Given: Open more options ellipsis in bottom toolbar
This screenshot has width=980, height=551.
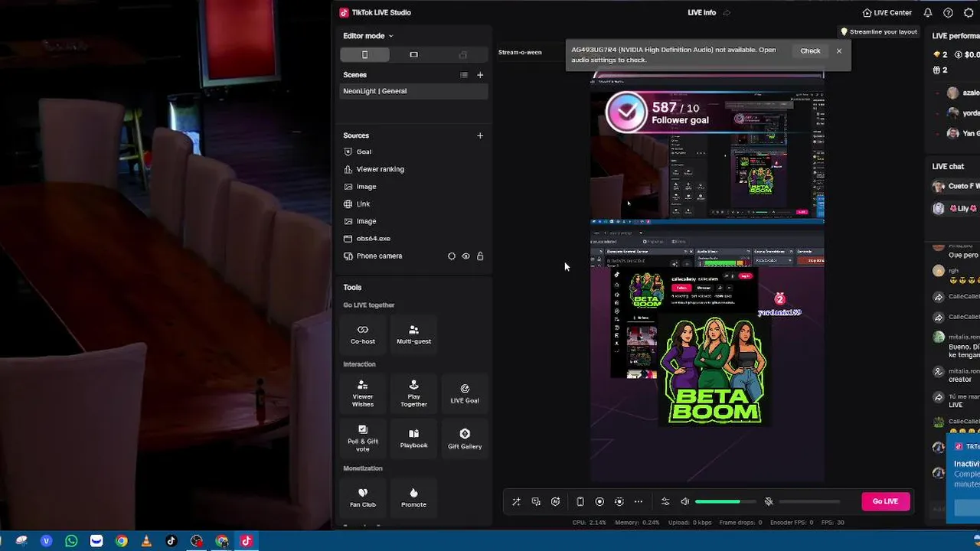Looking at the screenshot, I should coord(639,502).
